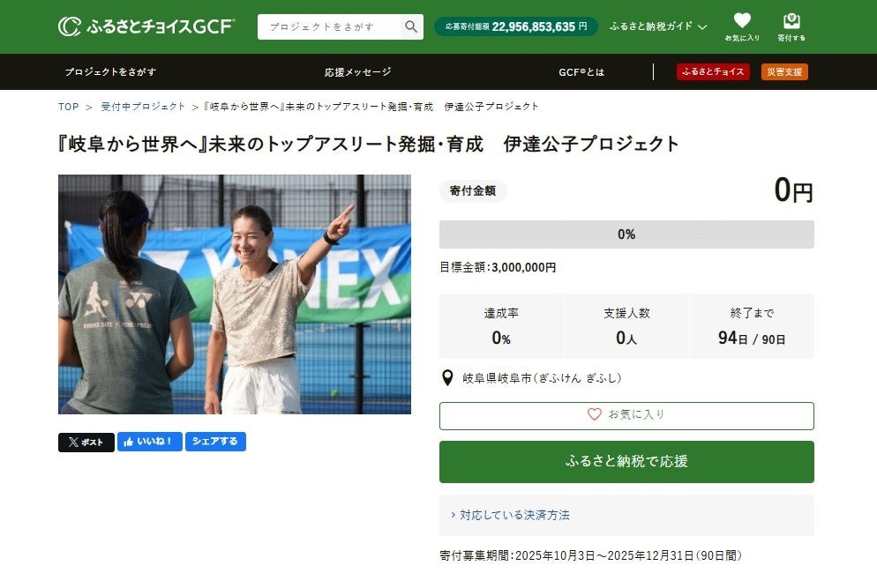This screenshot has height=588, width=877.
Task: Expand the ふるさと納税ガイド dropdown
Action: click(658, 26)
